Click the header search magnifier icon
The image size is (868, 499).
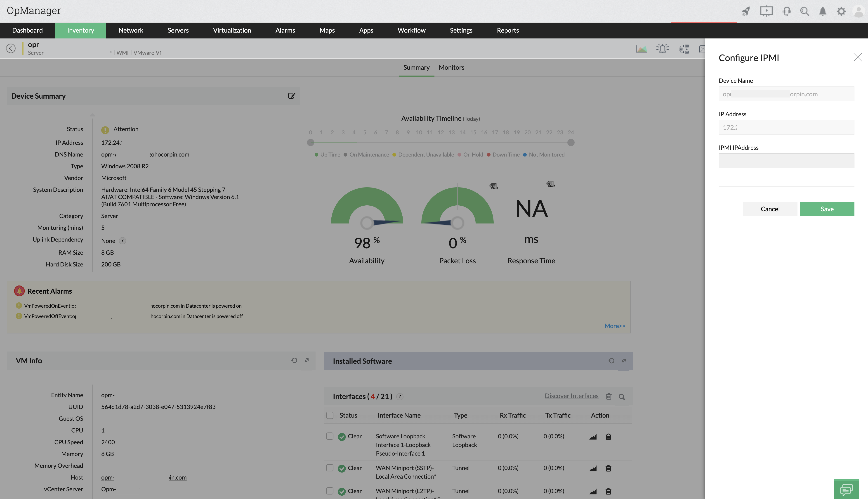click(x=804, y=11)
